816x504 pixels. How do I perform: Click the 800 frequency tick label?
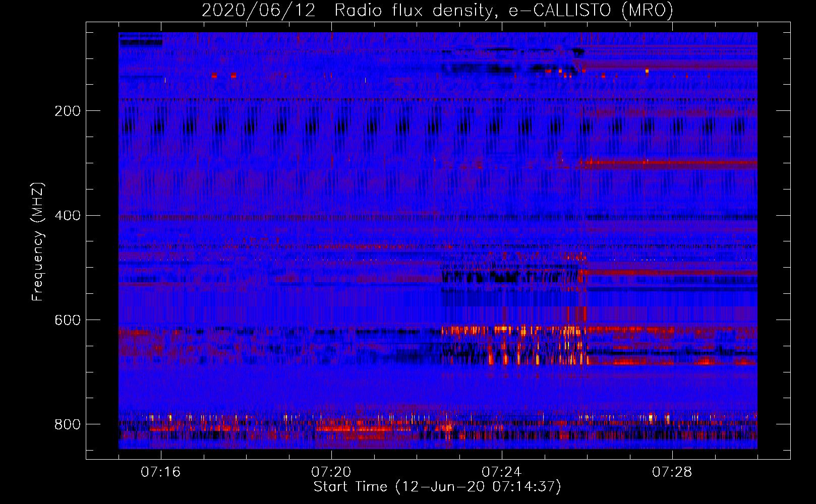point(68,424)
